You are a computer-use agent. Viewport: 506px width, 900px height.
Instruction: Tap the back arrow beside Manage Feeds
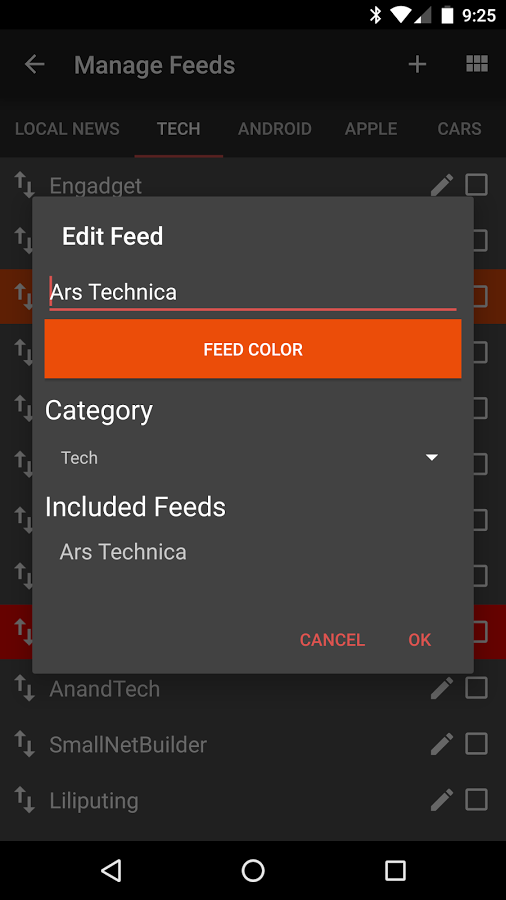coord(34,64)
